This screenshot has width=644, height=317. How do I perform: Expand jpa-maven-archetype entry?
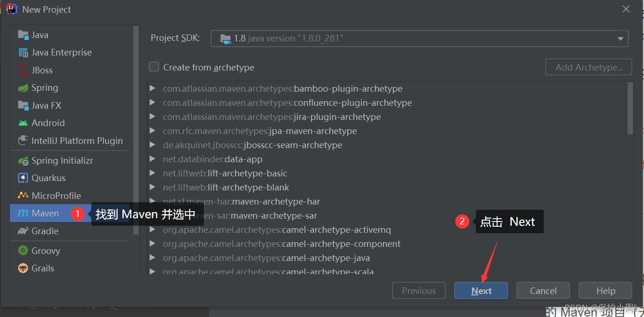point(152,131)
